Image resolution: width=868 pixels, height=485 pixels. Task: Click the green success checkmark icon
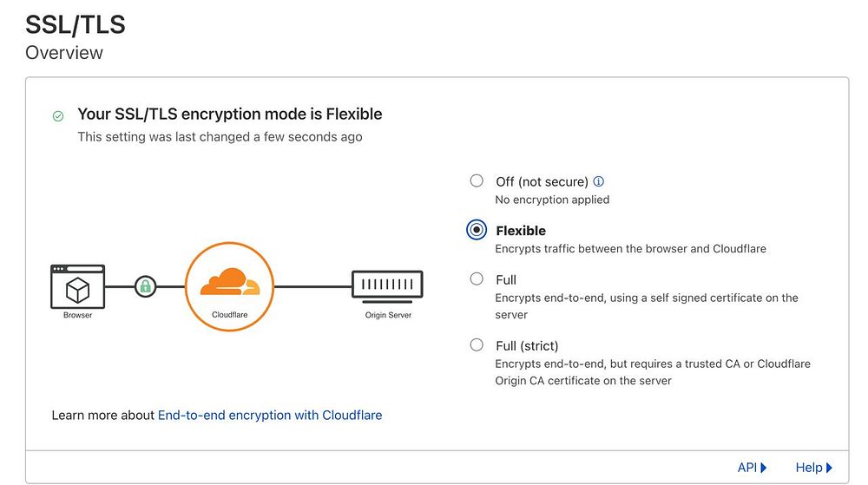tap(58, 115)
